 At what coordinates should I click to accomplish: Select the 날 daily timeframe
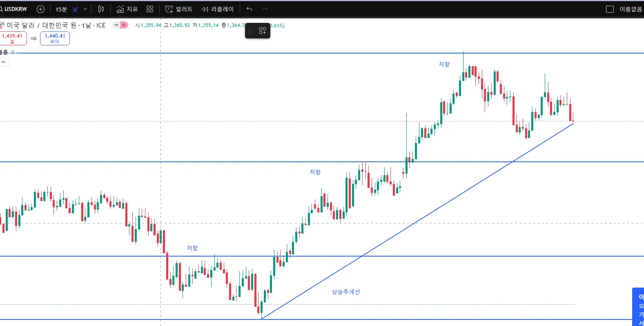pyautogui.click(x=75, y=9)
